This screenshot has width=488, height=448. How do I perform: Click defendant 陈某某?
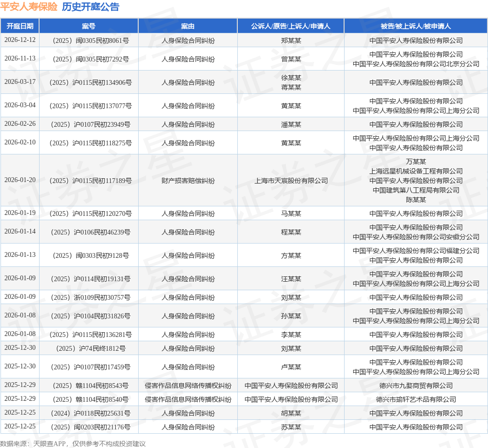click(x=416, y=200)
